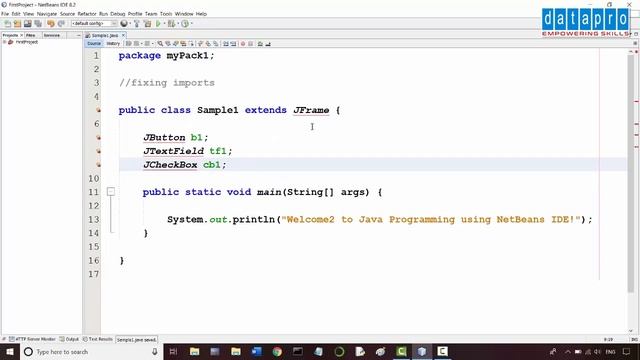Open the dropdown arrow beside Run Project

(x=164, y=24)
